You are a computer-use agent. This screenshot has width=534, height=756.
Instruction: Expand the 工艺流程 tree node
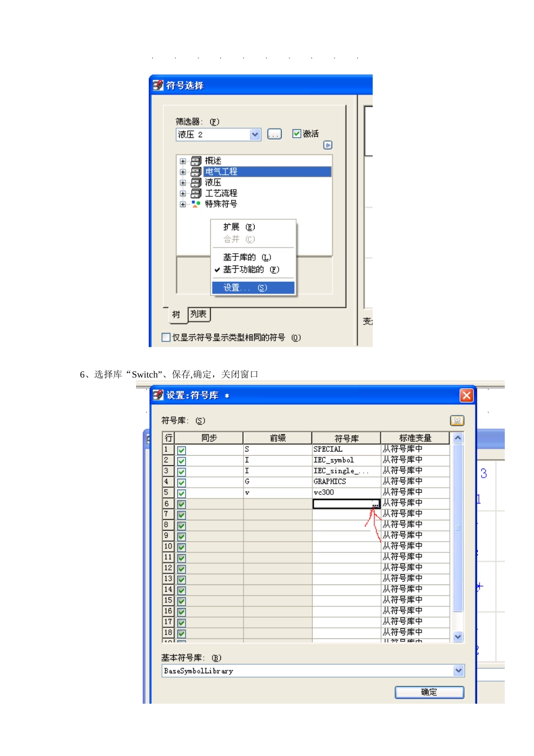point(183,193)
